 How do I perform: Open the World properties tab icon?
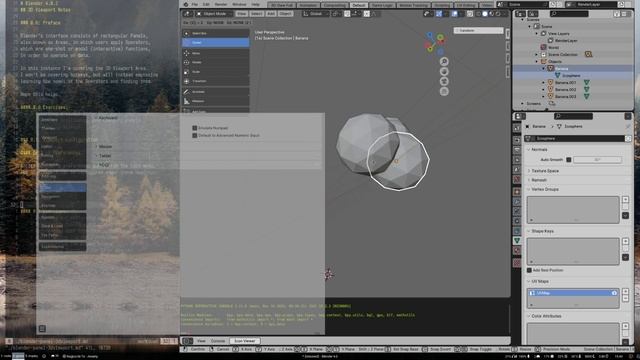517,180
